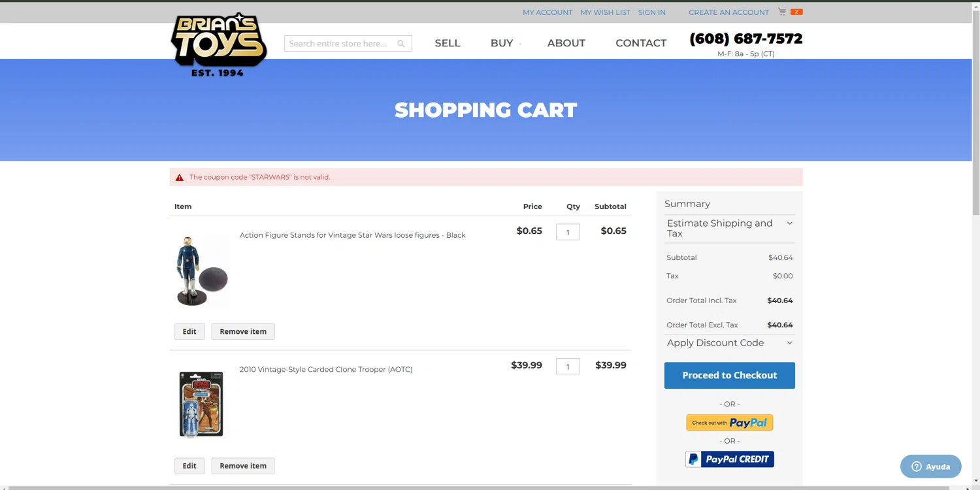Viewport: 980px width, 490px height.
Task: Click the M-F: 8a - 5p (CT) hours text
Action: click(746, 54)
